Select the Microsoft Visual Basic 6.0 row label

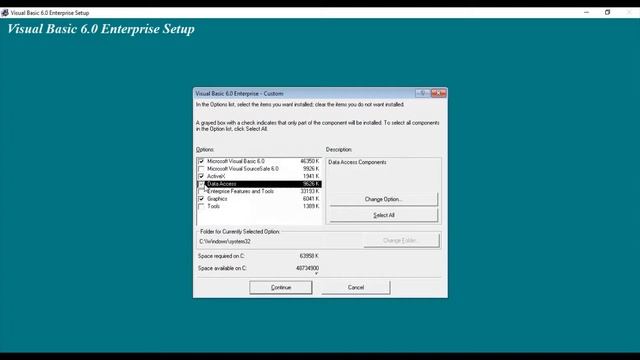point(236,161)
